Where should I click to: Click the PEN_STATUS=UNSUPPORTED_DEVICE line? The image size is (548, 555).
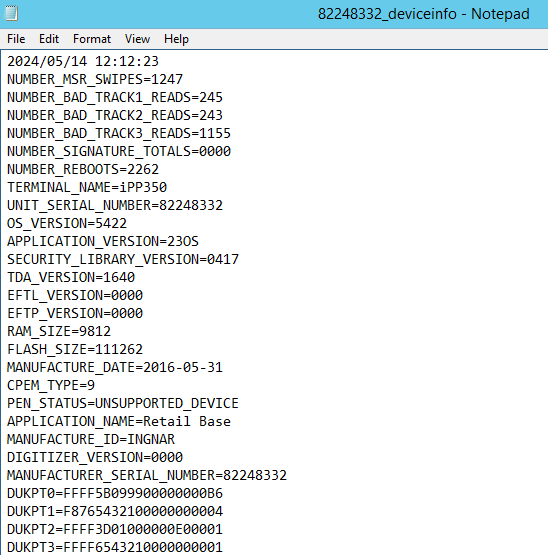tap(123, 403)
